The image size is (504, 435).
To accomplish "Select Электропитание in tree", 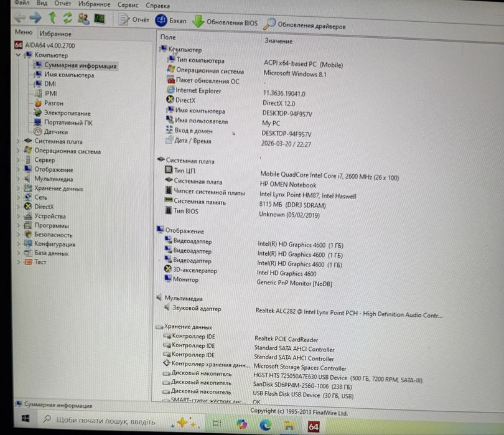I will tap(67, 113).
